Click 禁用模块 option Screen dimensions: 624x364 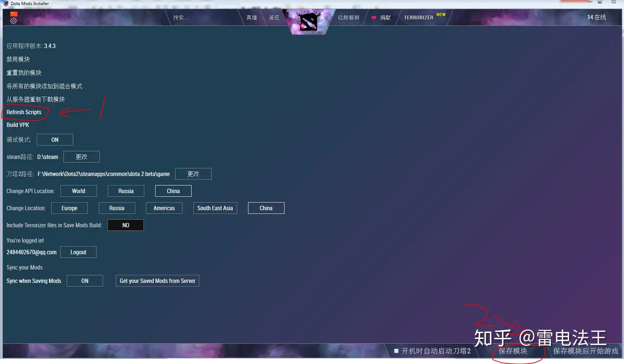18,59
